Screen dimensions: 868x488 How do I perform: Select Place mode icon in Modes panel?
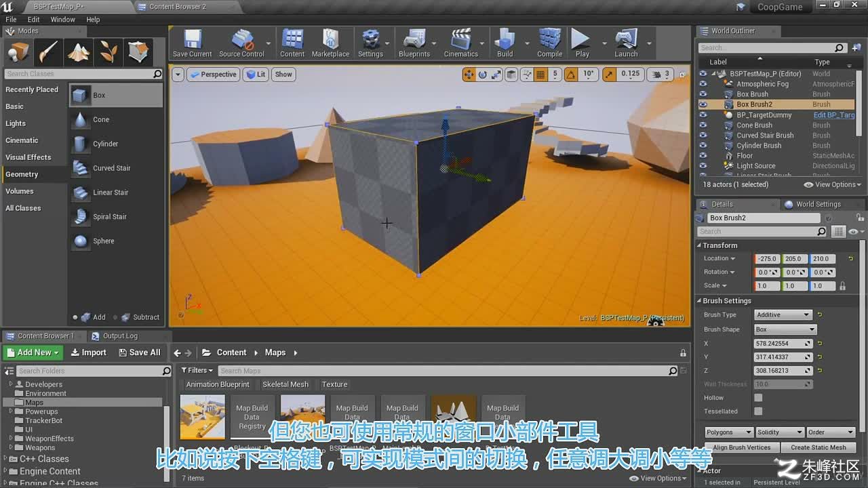click(x=18, y=52)
